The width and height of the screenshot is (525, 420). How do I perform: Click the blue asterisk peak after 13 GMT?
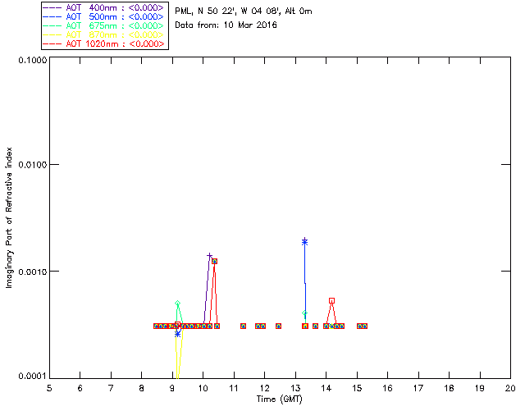point(304,242)
